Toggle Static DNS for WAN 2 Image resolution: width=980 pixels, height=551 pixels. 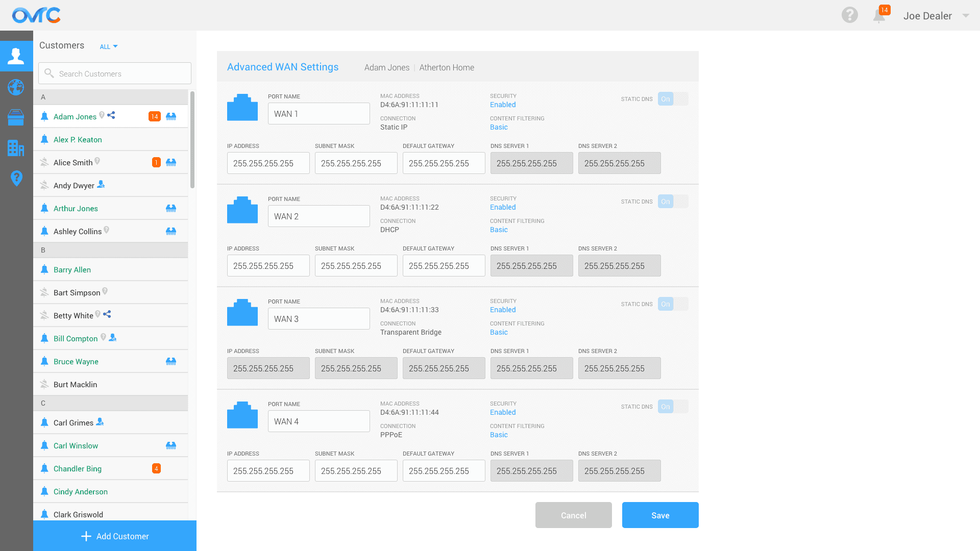674,202
